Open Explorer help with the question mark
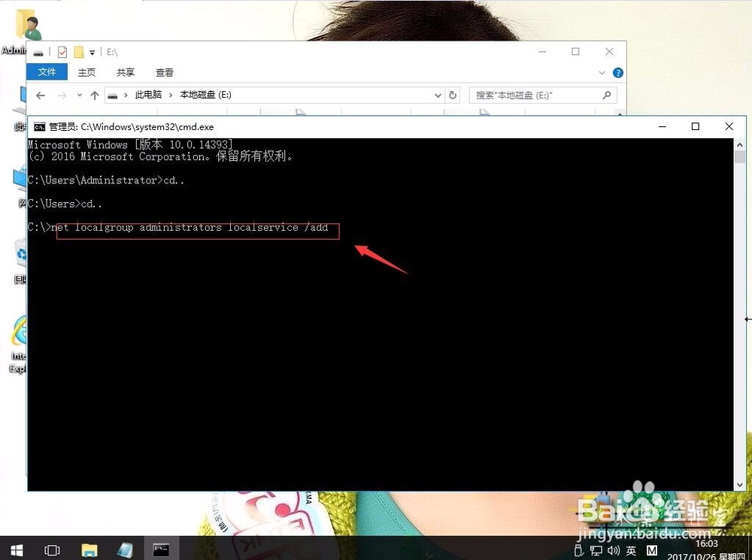This screenshot has height=560, width=752. coord(618,73)
